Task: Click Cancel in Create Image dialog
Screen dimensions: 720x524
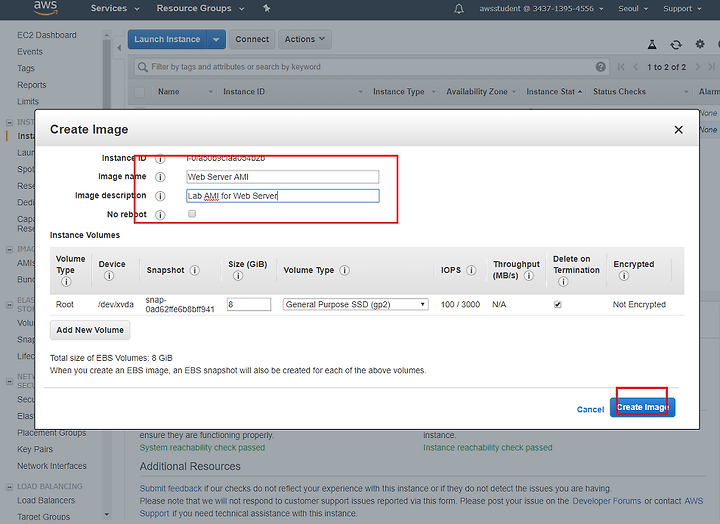Action: pos(590,409)
